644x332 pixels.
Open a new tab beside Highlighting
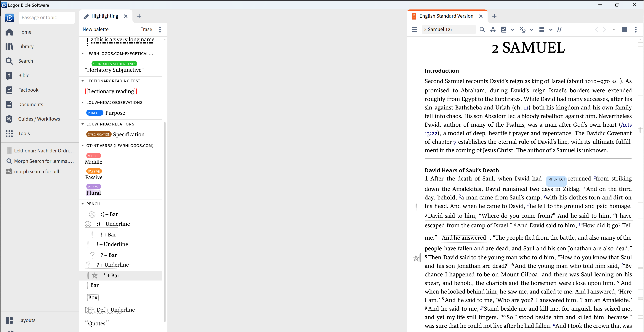139,16
